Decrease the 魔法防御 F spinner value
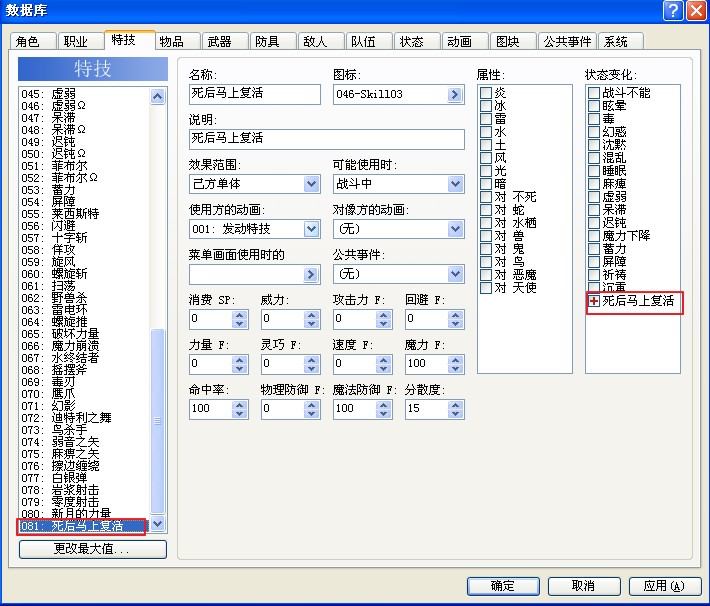710x606 pixels. pos(384,414)
